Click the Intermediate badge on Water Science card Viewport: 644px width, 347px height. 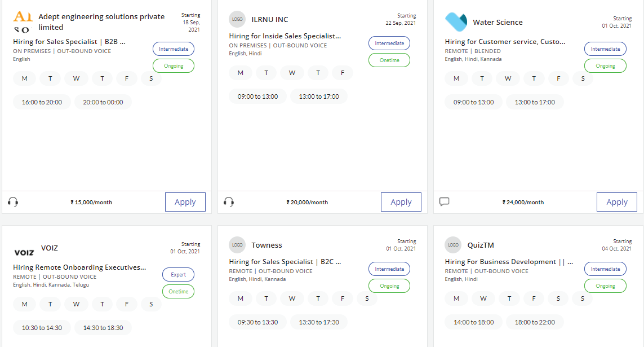tap(605, 49)
